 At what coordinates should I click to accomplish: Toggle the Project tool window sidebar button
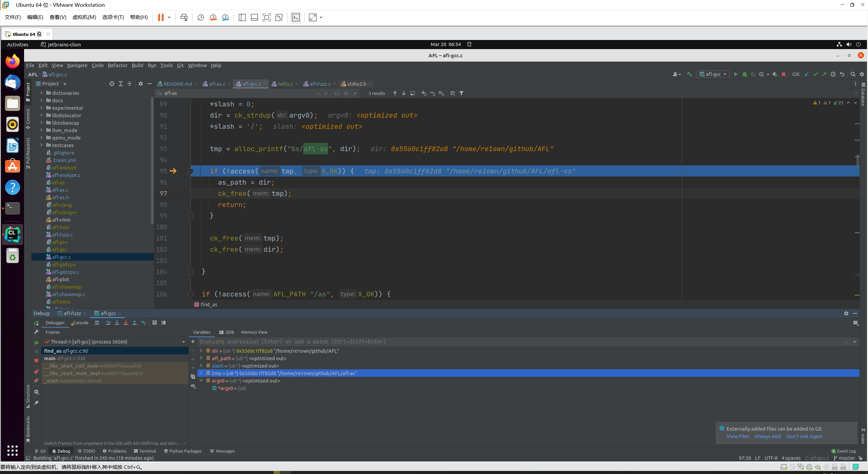click(28, 92)
